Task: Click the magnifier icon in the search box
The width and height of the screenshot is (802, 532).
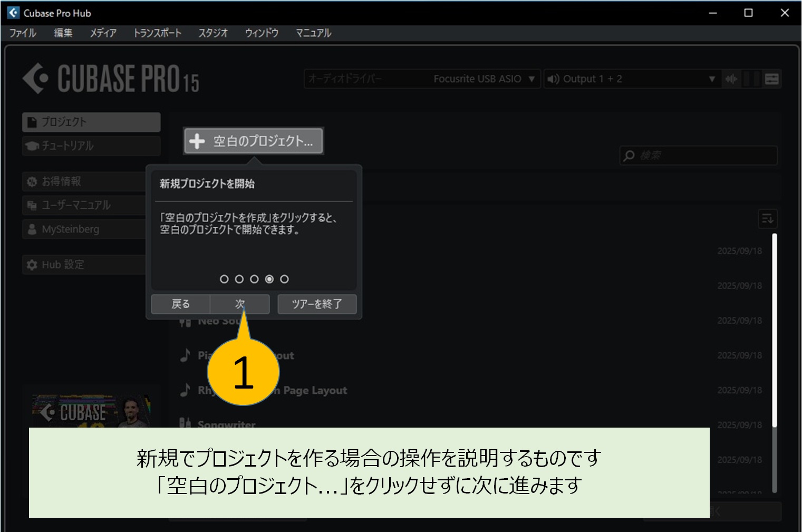Action: (629, 156)
